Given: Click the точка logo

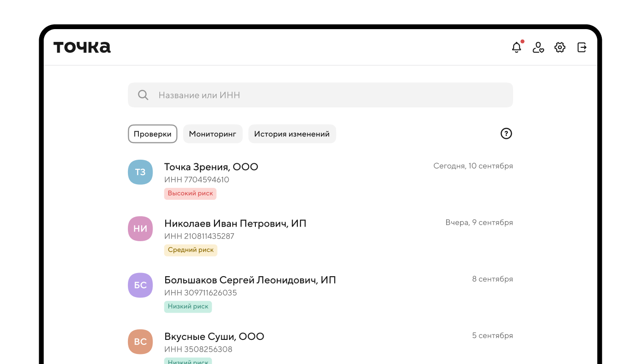Looking at the screenshot, I should [x=82, y=46].
